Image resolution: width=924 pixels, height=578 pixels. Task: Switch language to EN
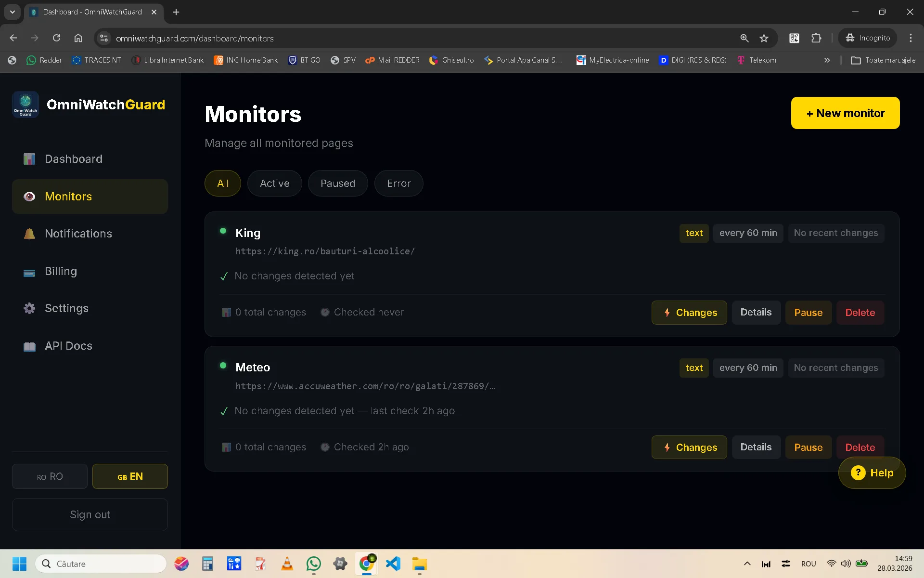coord(130,476)
